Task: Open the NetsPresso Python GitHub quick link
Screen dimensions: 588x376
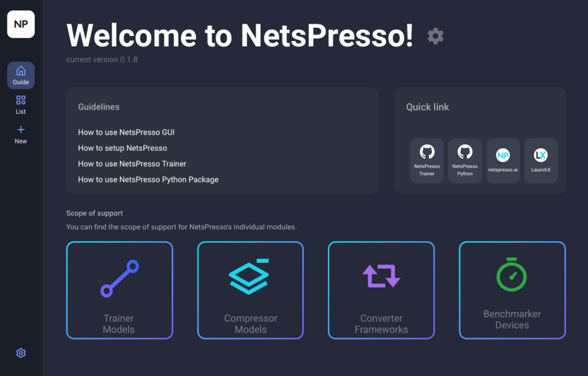Action: (x=465, y=160)
